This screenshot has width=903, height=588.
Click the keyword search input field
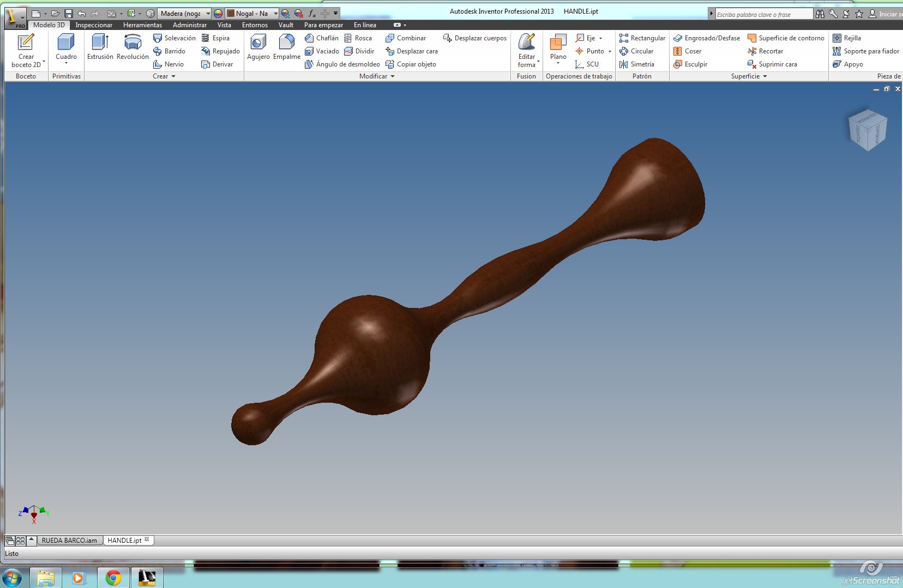pyautogui.click(x=763, y=14)
